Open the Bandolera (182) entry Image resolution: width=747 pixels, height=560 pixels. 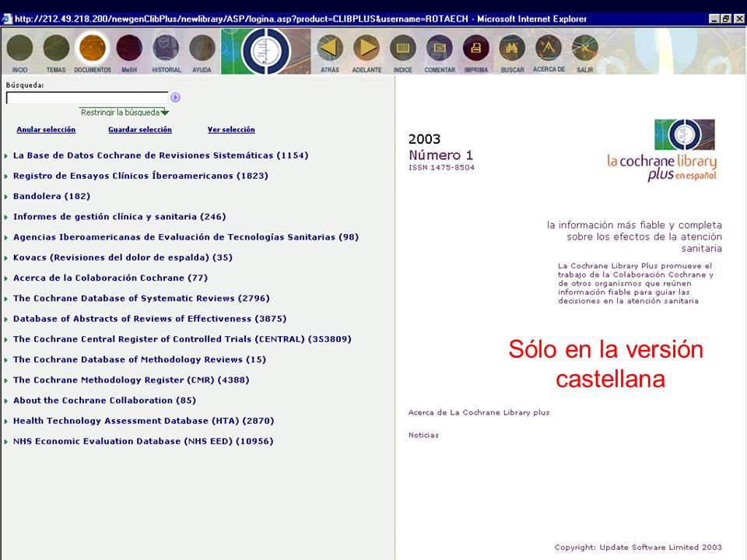pyautogui.click(x=51, y=196)
